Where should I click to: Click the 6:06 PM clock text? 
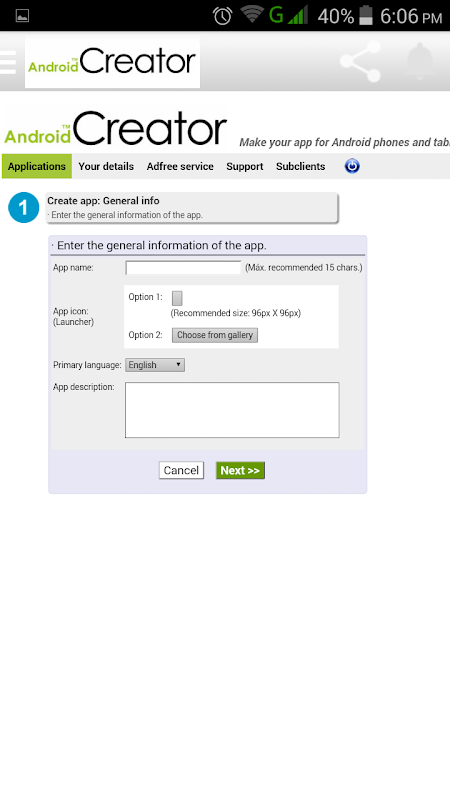411,16
